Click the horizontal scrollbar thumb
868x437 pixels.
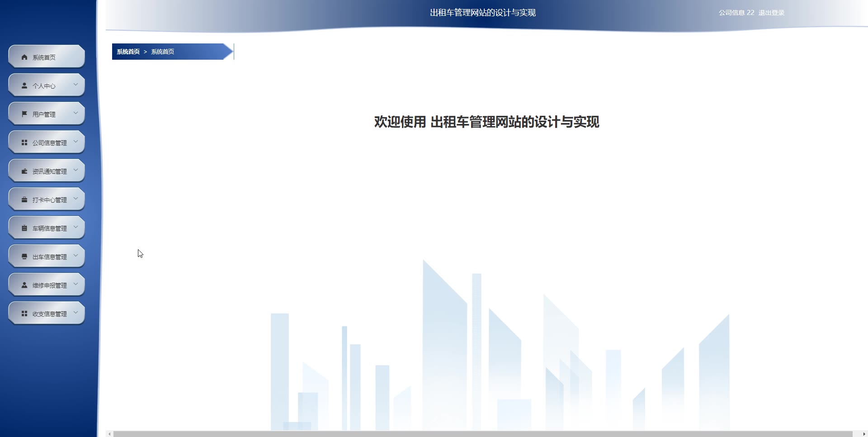point(483,434)
